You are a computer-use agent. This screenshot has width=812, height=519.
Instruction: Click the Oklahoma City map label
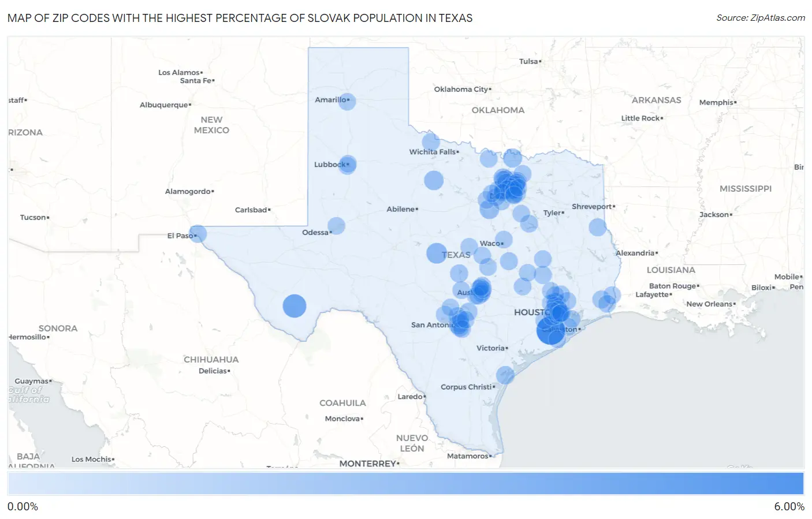coord(461,89)
